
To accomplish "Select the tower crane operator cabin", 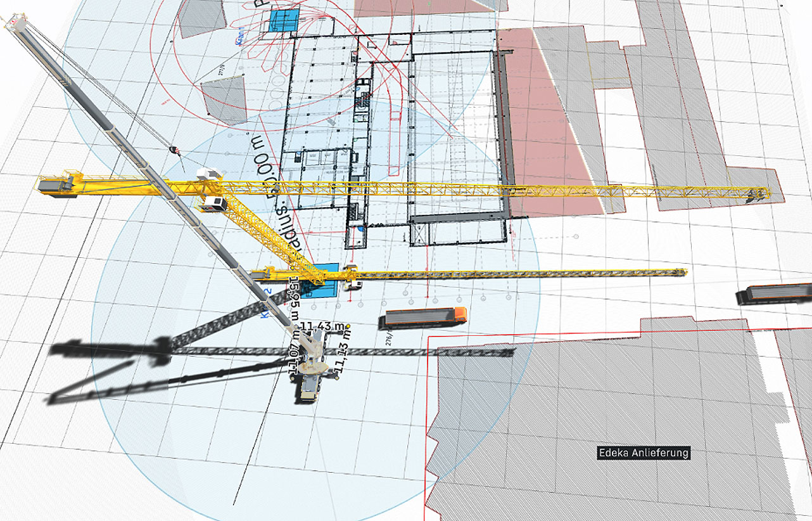I will (x=212, y=203).
